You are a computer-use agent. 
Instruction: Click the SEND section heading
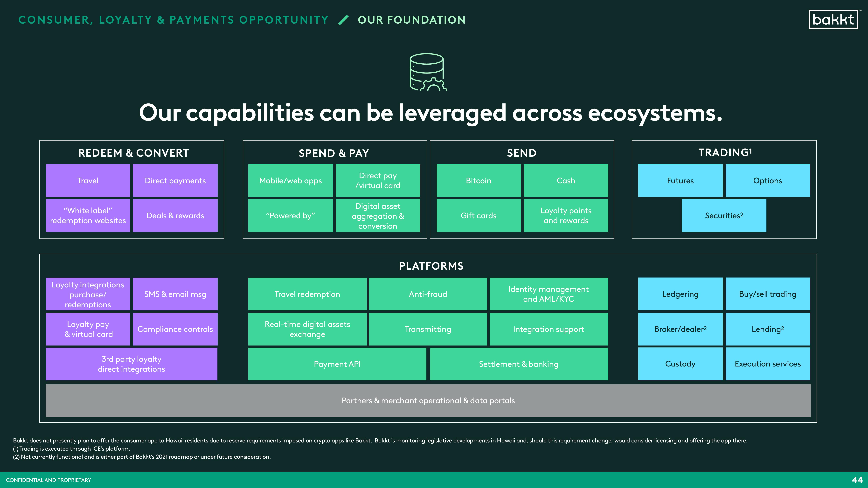pyautogui.click(x=522, y=153)
